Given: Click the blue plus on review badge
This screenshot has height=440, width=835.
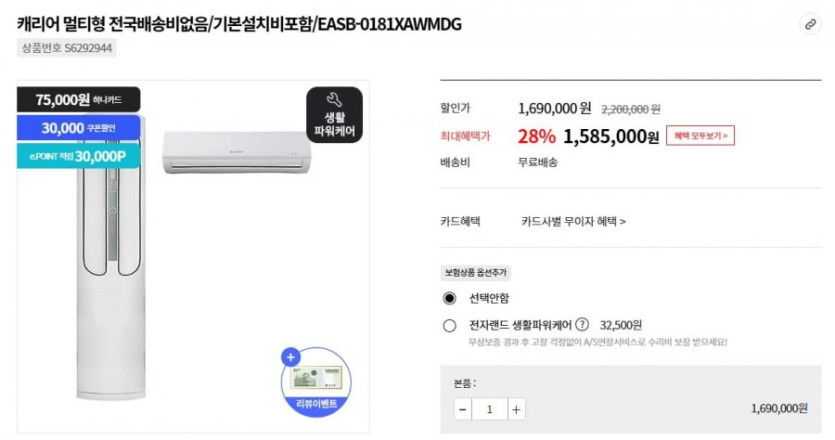Looking at the screenshot, I should coord(291,357).
